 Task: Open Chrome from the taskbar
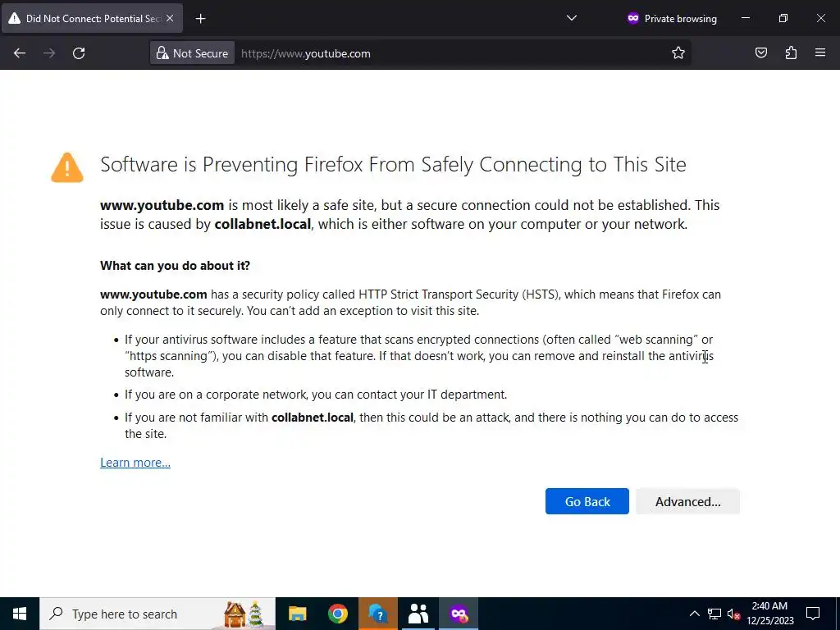(337, 614)
